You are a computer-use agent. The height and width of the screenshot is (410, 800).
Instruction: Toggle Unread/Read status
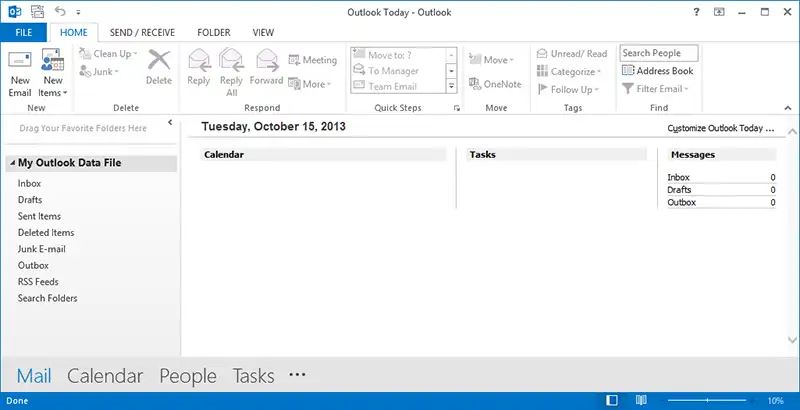(x=572, y=54)
